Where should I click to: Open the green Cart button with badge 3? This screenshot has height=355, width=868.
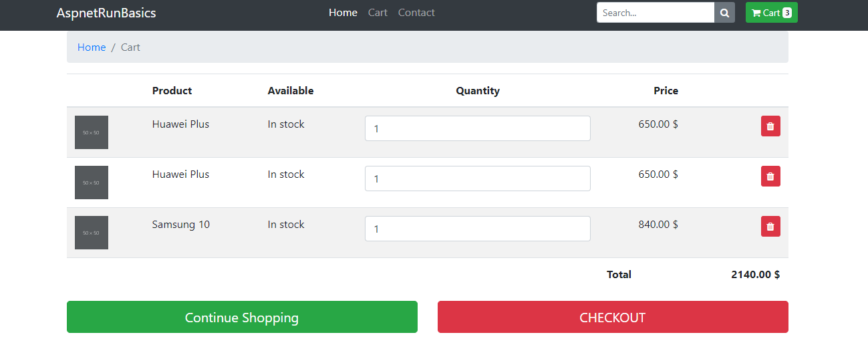(771, 13)
